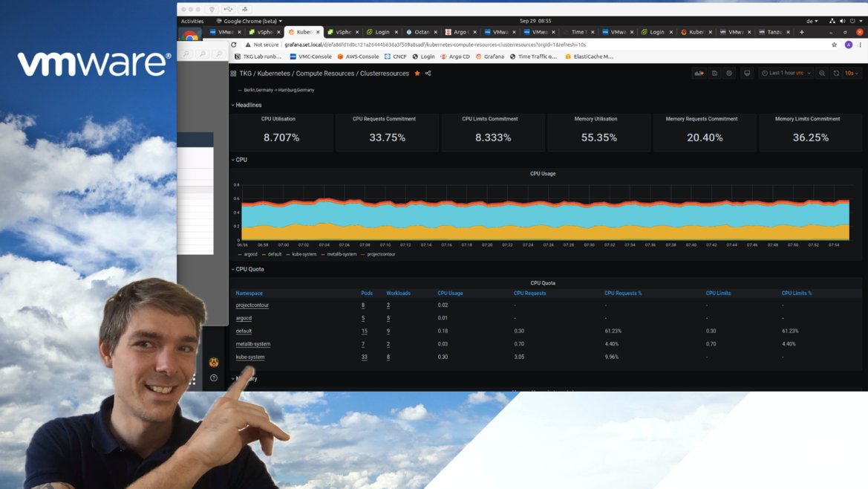Open the default row pods count 15

pyautogui.click(x=365, y=331)
